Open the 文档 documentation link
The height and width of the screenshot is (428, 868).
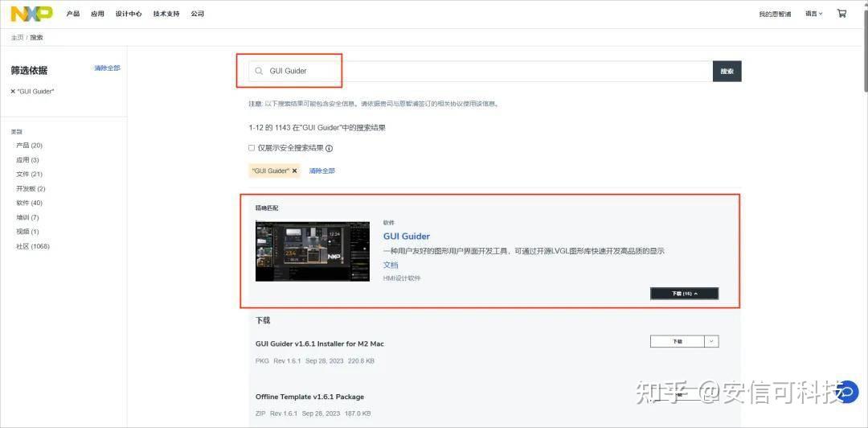tap(391, 265)
